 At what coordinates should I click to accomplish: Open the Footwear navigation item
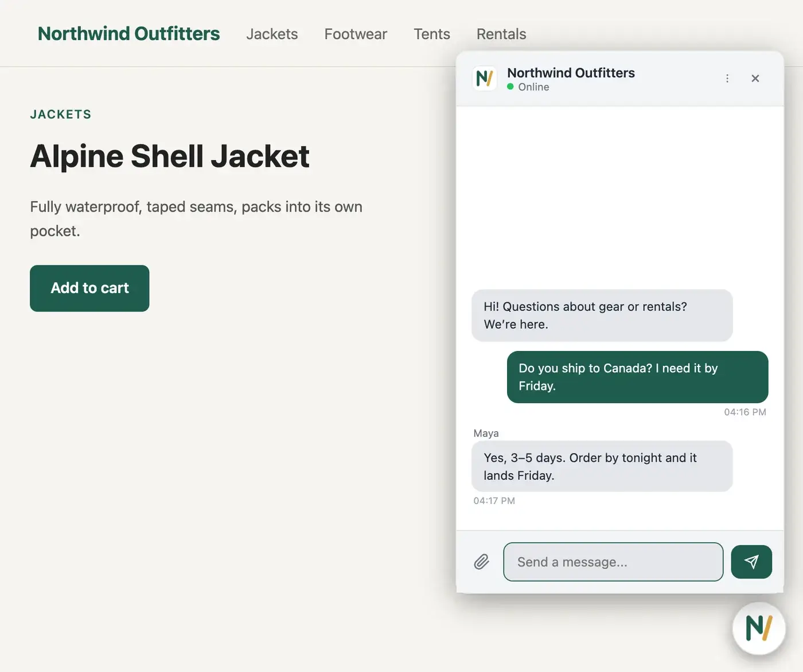click(356, 34)
